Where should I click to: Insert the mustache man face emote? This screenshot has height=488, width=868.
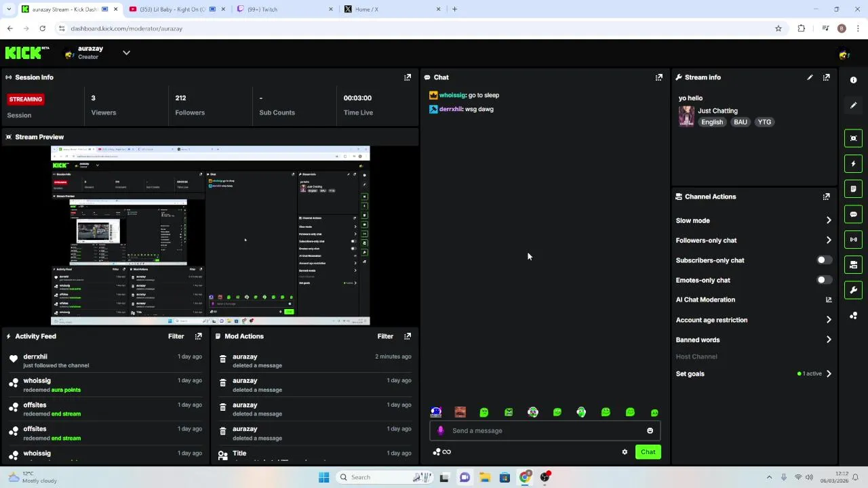click(460, 412)
